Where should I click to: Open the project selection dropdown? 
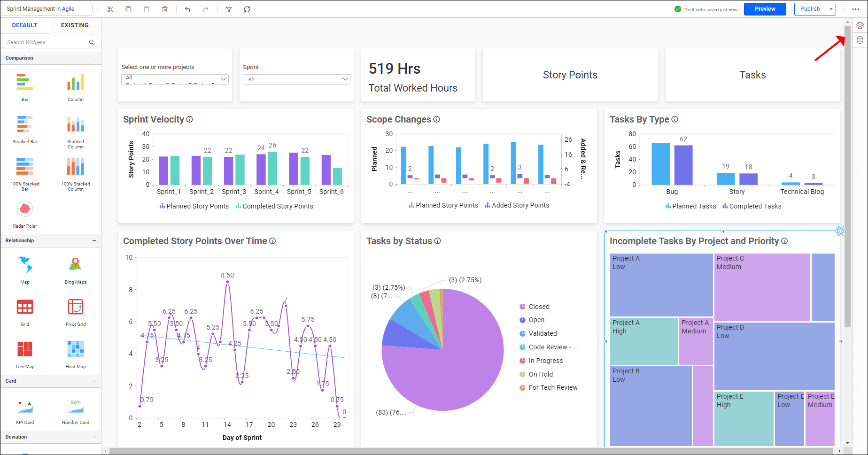[175, 79]
